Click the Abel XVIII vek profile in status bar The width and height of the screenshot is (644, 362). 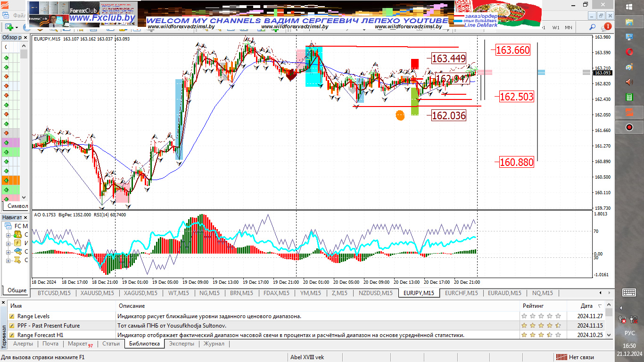307,357
